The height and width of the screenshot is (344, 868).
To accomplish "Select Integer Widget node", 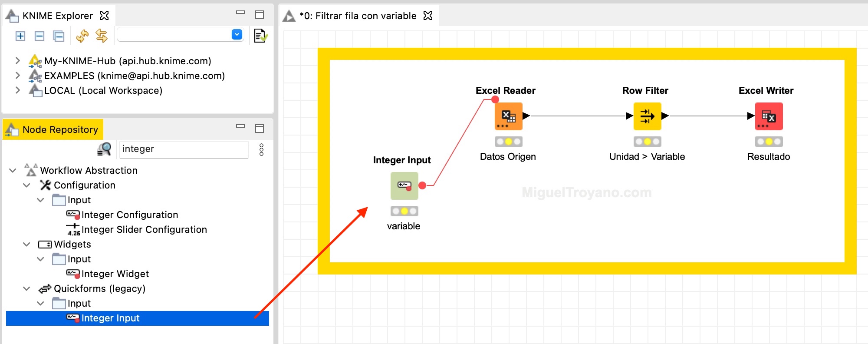I will point(115,274).
